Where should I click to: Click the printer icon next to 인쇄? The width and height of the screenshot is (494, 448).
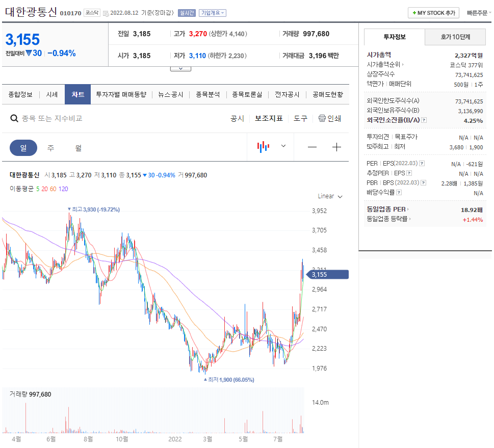click(322, 118)
